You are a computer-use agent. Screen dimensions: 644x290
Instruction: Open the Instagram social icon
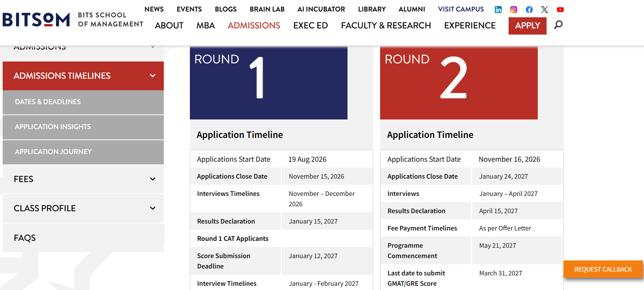point(514,10)
